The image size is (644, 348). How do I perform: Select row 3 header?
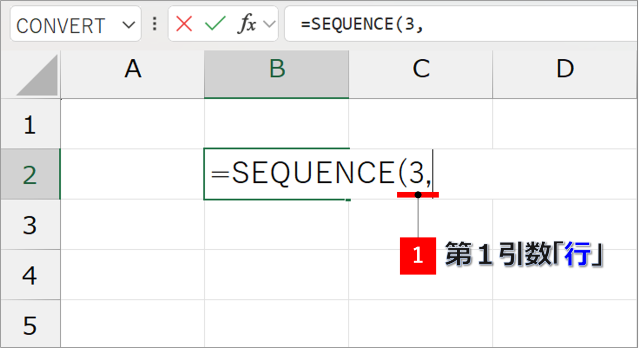click(x=30, y=224)
